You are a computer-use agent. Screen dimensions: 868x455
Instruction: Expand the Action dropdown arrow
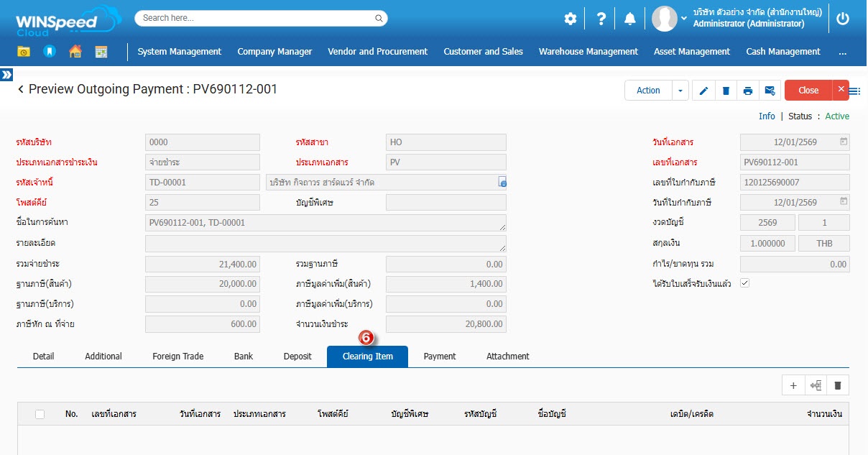pos(680,91)
